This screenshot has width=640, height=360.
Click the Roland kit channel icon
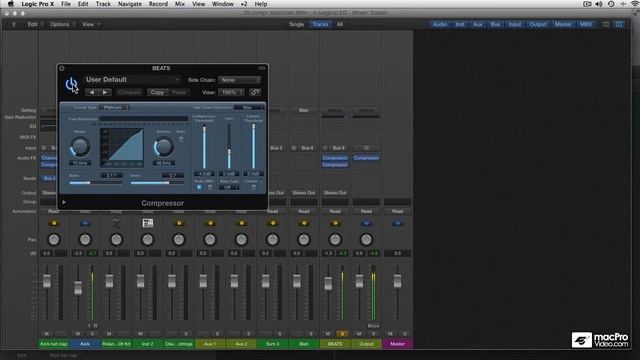[116, 223]
